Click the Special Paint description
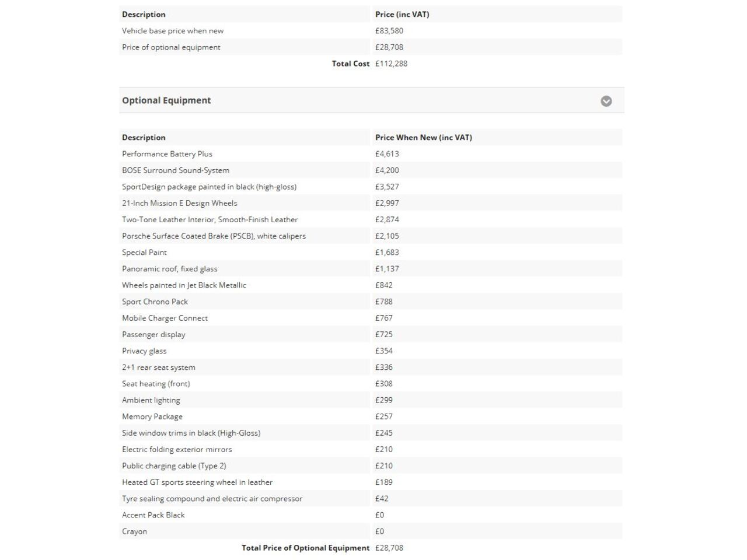 coord(144,253)
